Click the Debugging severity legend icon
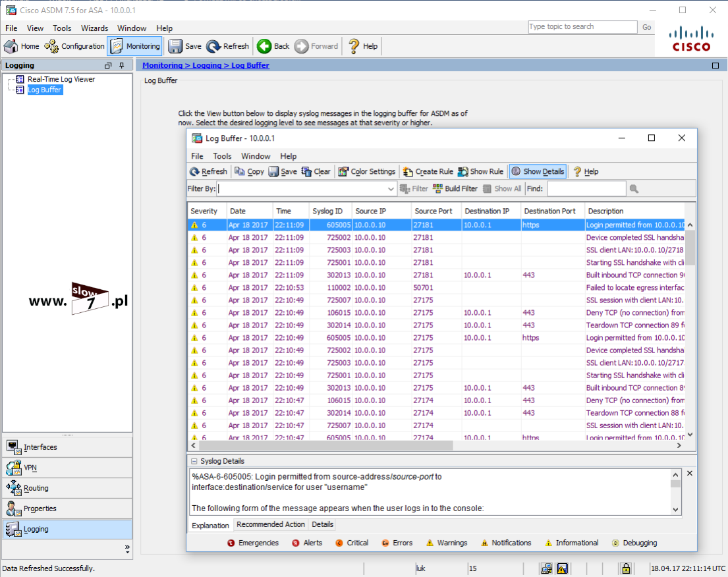Screen dimensions: 728x577 (615, 543)
